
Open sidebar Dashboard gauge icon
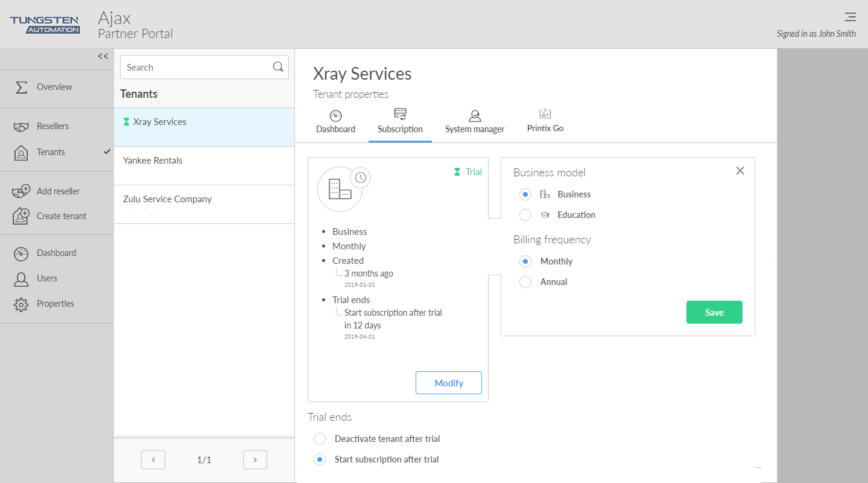[21, 254]
